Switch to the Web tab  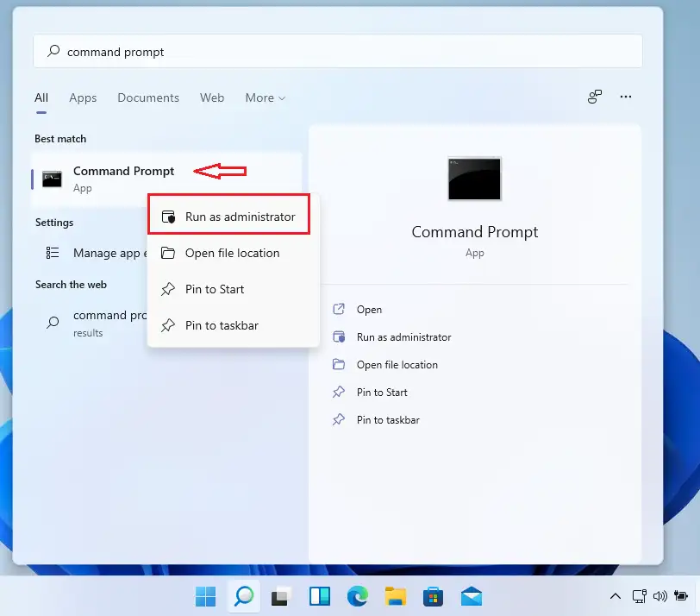pos(212,97)
